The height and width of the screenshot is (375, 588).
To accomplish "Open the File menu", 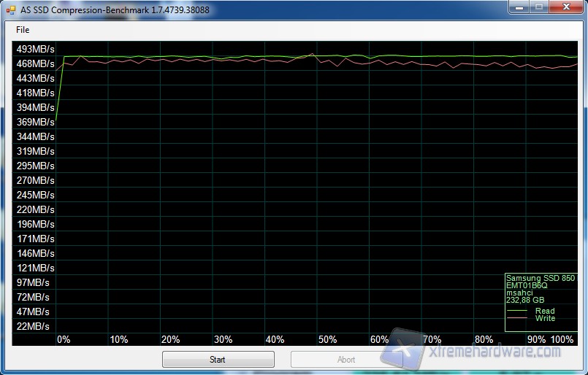I will [x=23, y=30].
